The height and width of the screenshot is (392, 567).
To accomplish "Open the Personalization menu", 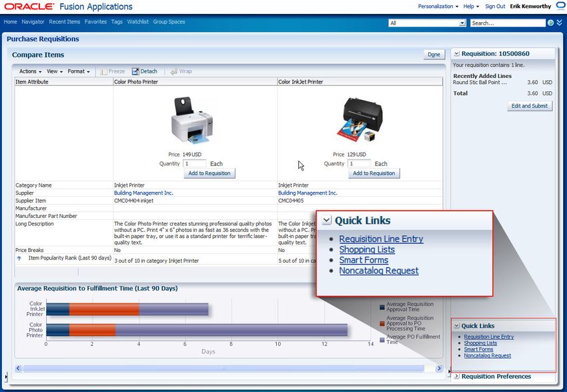I will click(438, 7).
